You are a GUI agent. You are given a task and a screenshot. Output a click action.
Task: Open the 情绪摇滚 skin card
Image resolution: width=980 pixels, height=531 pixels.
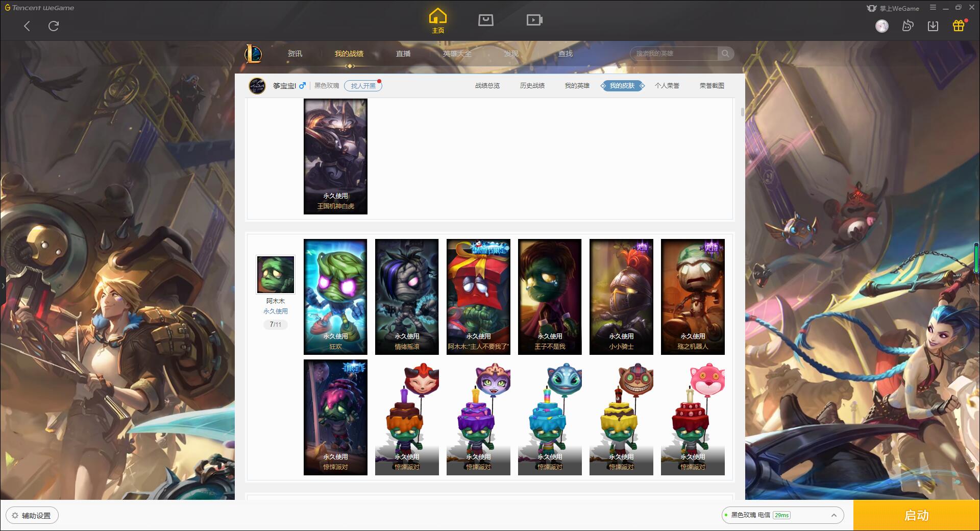click(x=407, y=297)
